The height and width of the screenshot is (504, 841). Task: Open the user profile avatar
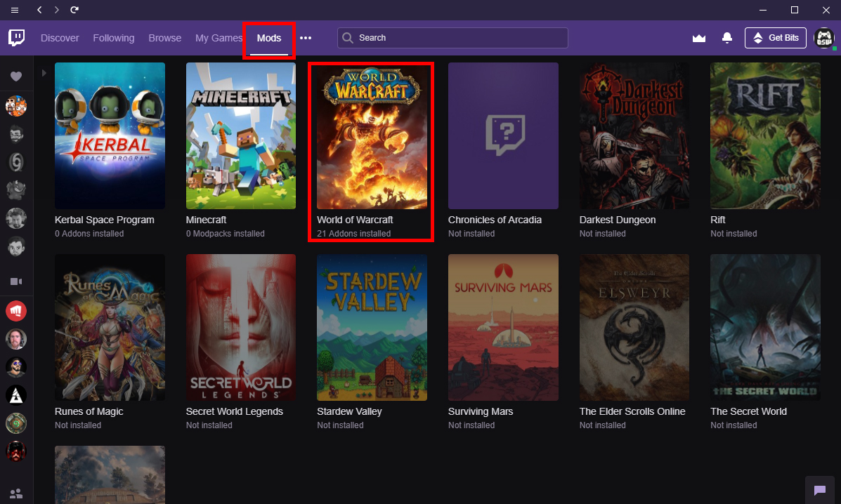pyautogui.click(x=824, y=38)
